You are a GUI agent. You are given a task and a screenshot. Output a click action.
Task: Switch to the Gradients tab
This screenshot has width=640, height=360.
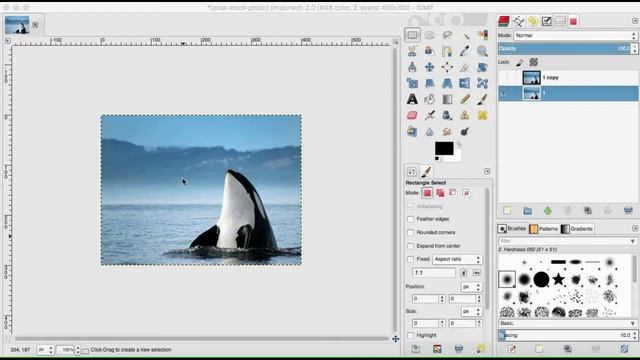[x=577, y=229]
